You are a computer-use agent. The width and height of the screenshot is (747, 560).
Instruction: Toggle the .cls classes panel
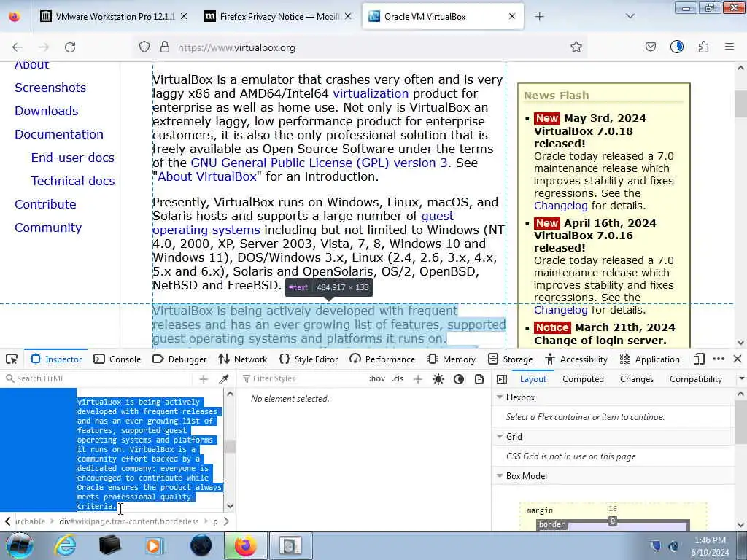coord(398,378)
